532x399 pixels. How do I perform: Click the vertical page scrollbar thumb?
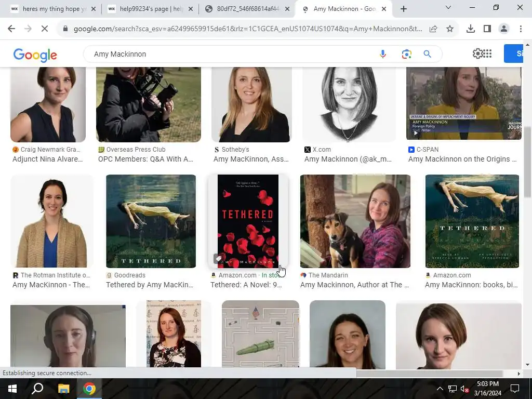point(528,162)
